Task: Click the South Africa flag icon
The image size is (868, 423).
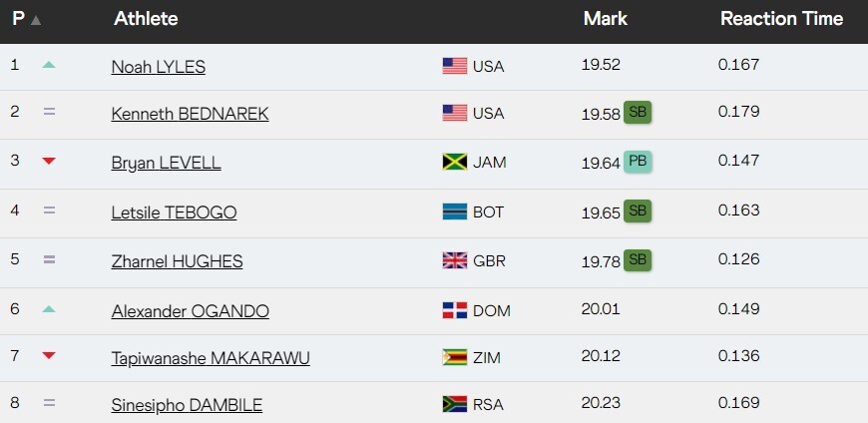Action: click(455, 405)
